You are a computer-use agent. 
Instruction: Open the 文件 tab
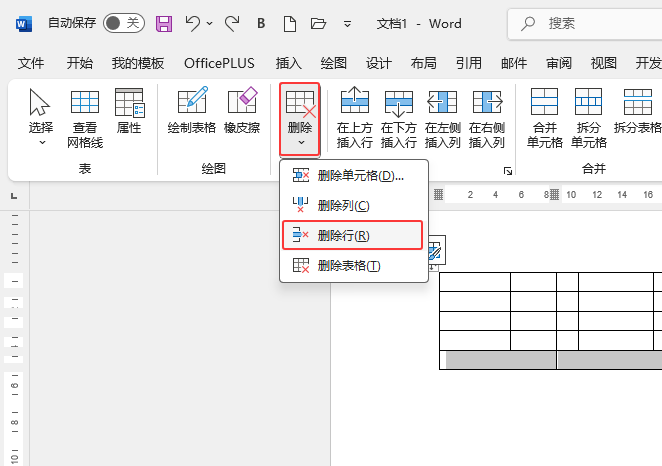pos(31,63)
